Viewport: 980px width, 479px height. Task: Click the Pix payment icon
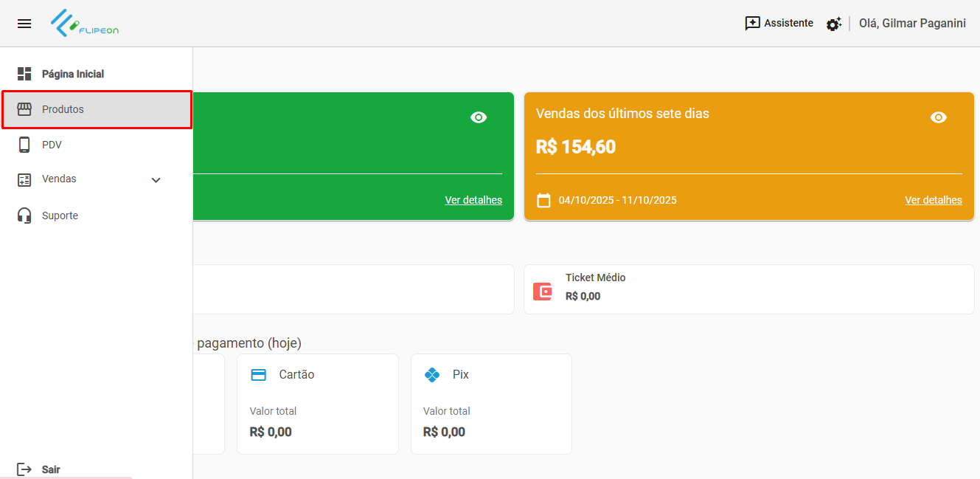click(x=432, y=375)
